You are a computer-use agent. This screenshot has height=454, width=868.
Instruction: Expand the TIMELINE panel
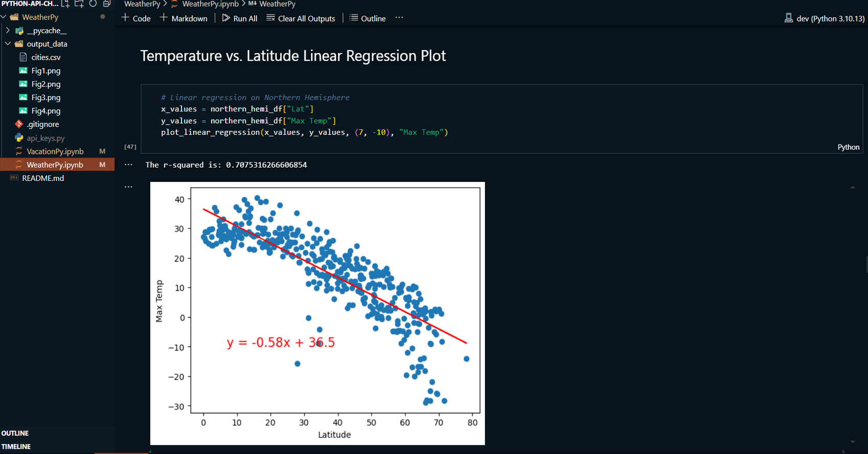tap(16, 446)
